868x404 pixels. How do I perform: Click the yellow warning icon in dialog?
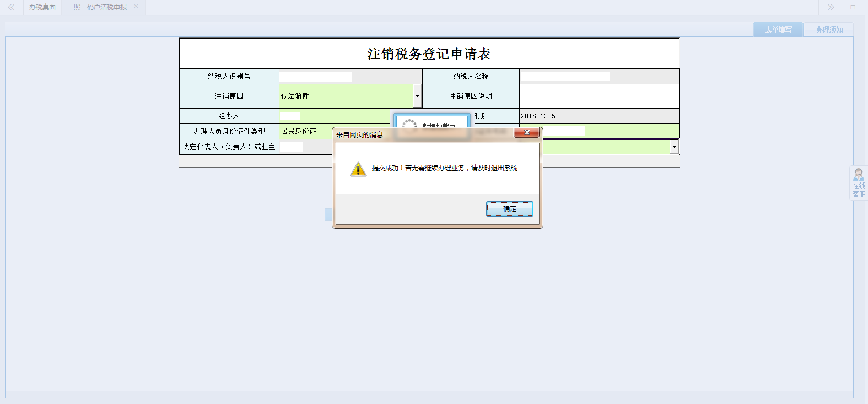pos(358,169)
